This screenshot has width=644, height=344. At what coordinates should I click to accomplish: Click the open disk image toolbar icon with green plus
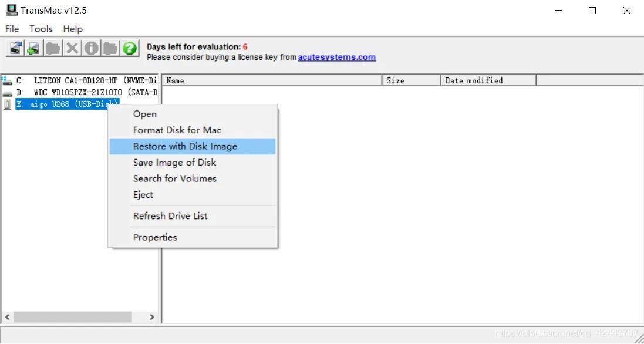(33, 49)
